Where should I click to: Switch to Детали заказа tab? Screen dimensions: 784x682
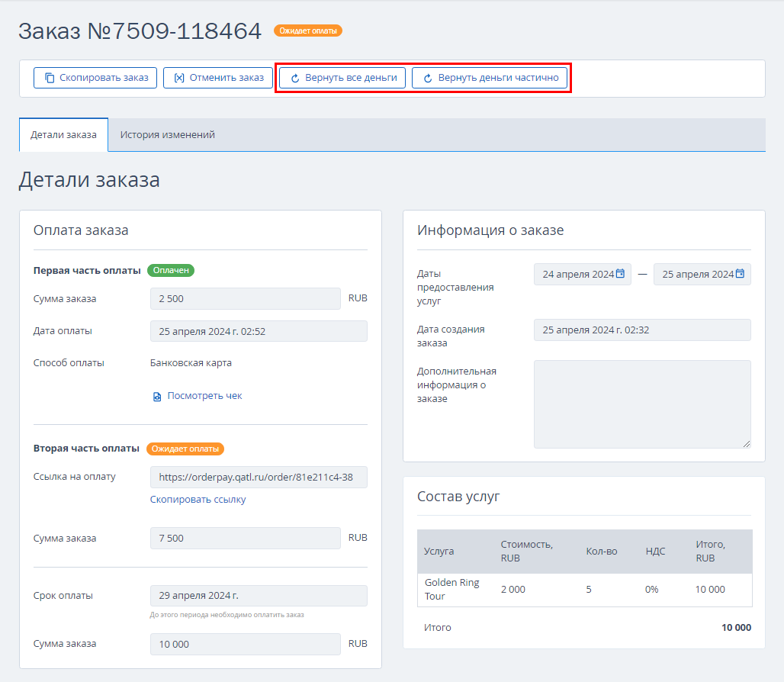pos(63,135)
